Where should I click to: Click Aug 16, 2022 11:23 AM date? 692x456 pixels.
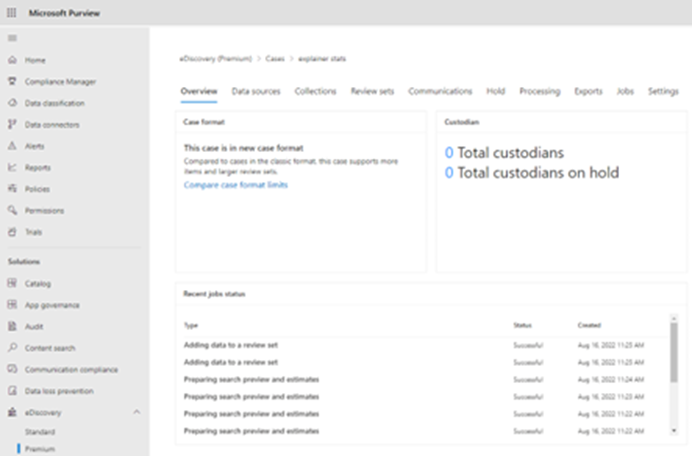tap(611, 397)
